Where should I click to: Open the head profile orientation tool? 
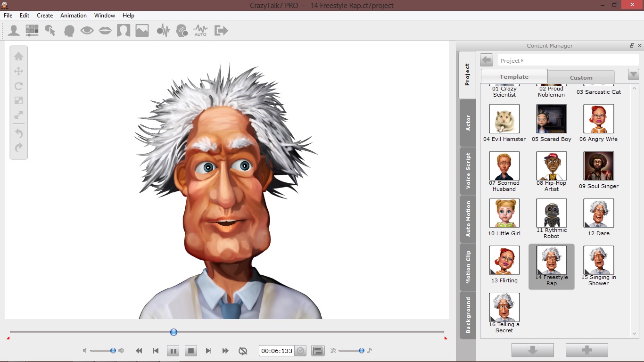tap(69, 31)
